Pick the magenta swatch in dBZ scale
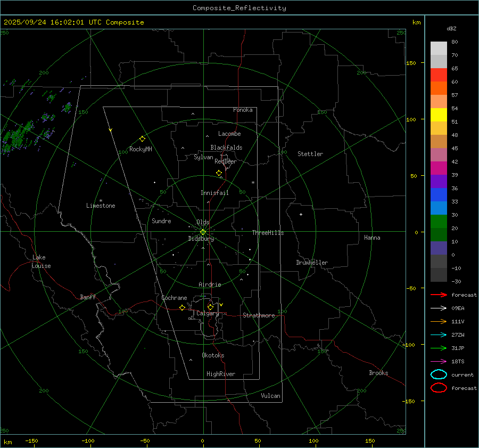Screen dimensions: 479x448 [439, 168]
